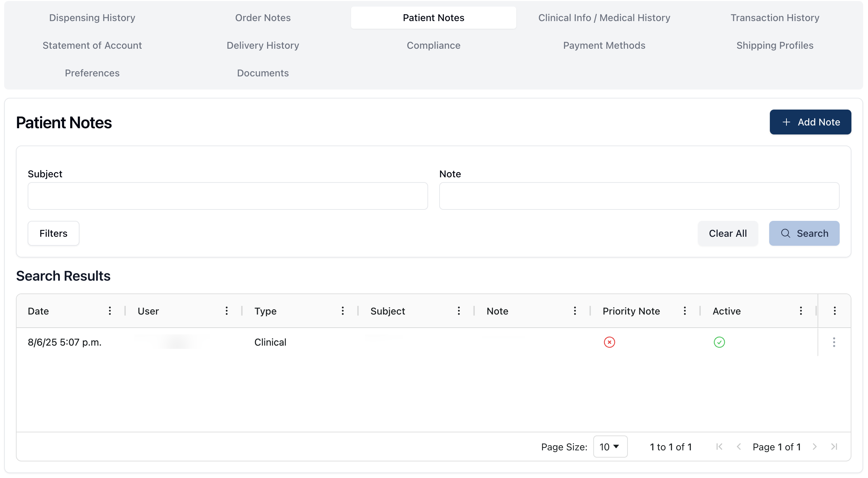Go to the first page using pagination arrow
The height and width of the screenshot is (478, 868).
point(719,447)
